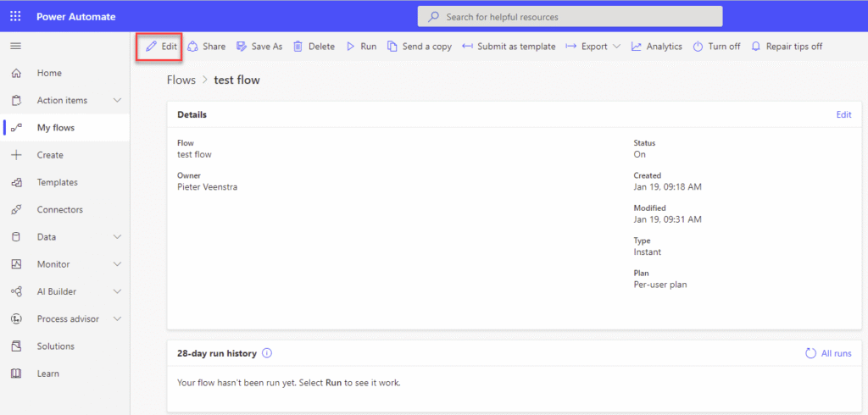Click the Analytics chart icon in toolbar
Viewport: 868px width, 415px height.
point(637,47)
